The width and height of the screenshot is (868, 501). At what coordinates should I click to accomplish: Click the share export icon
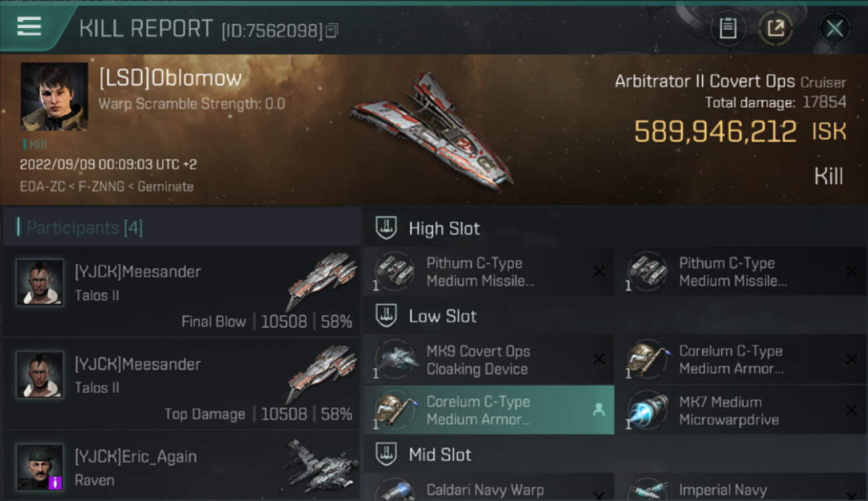click(x=776, y=28)
